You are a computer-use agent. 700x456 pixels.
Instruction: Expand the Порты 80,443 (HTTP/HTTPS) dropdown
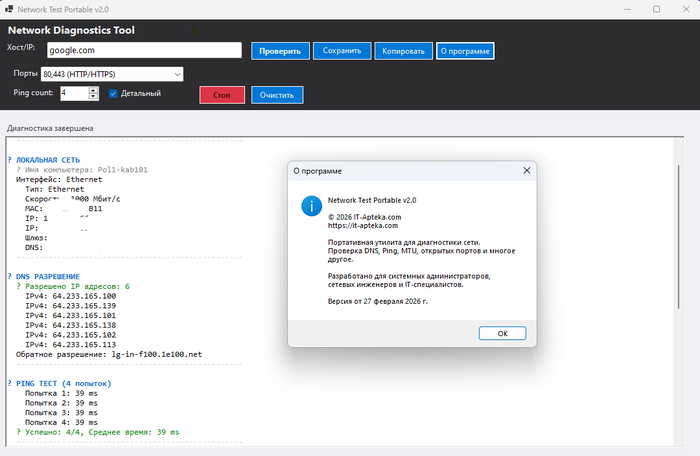176,74
